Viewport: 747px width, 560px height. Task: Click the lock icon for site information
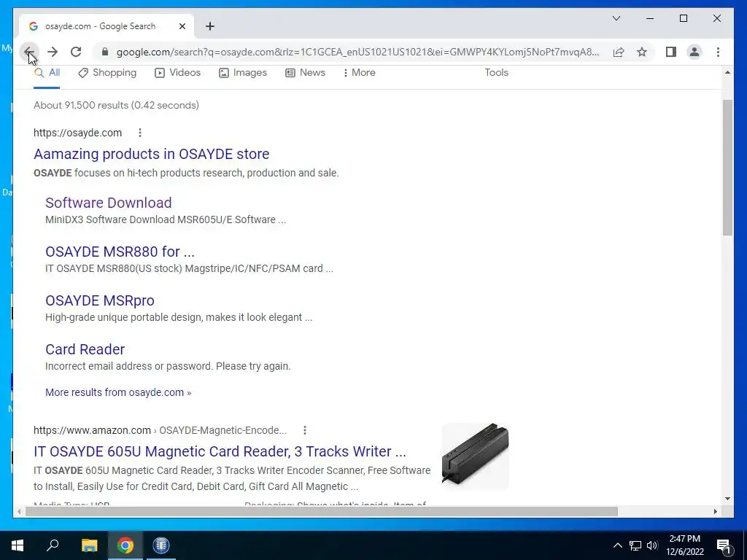coord(105,52)
